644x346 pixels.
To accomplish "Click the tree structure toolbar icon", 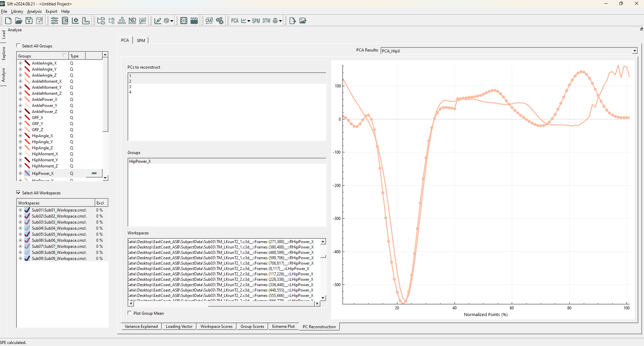I will pos(101,21).
